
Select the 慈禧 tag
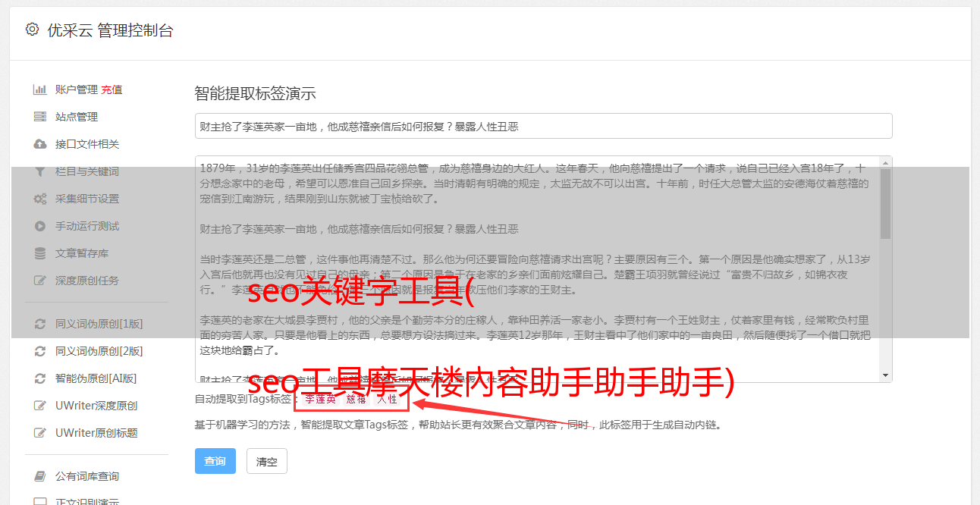tap(357, 399)
